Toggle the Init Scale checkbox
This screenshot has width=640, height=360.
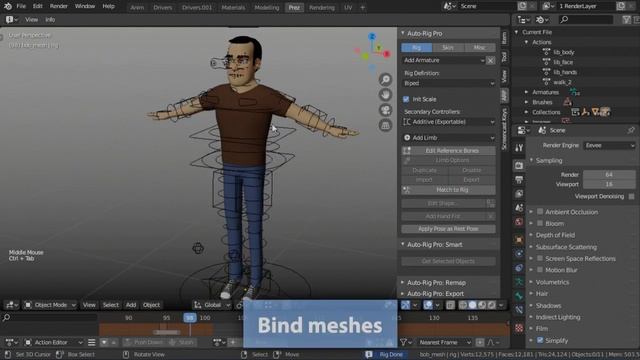(406, 99)
